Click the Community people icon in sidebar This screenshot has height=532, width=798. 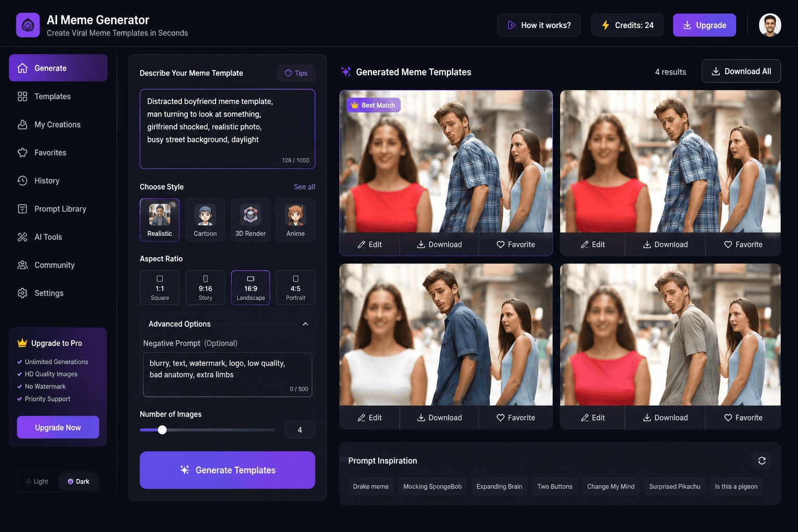[x=22, y=265]
